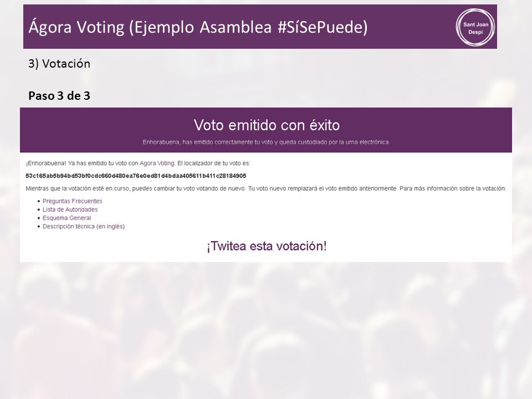Click the vote locator hash code
Screen dimensions: 532x399
[x=136, y=176]
